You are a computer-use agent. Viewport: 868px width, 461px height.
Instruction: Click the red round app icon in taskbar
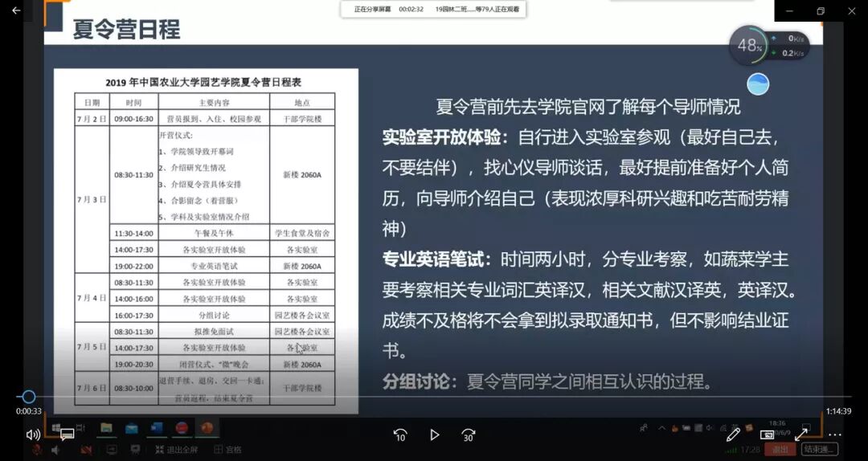click(x=182, y=428)
